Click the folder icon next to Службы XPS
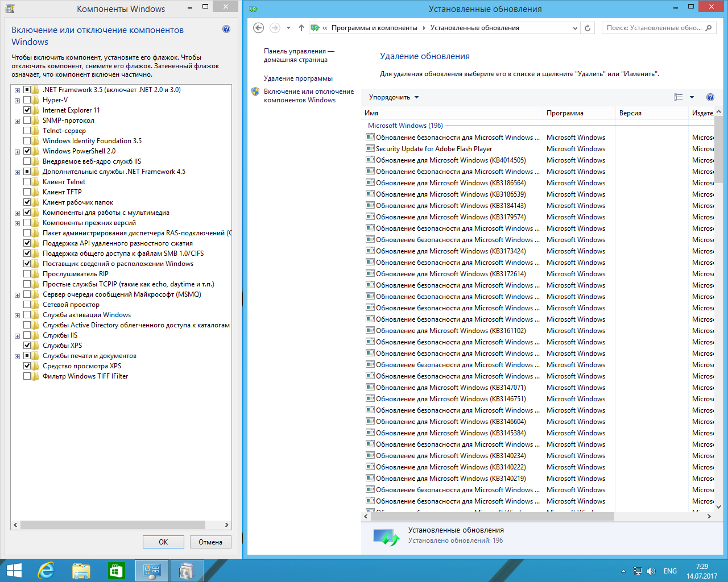728x582 pixels. 36,346
